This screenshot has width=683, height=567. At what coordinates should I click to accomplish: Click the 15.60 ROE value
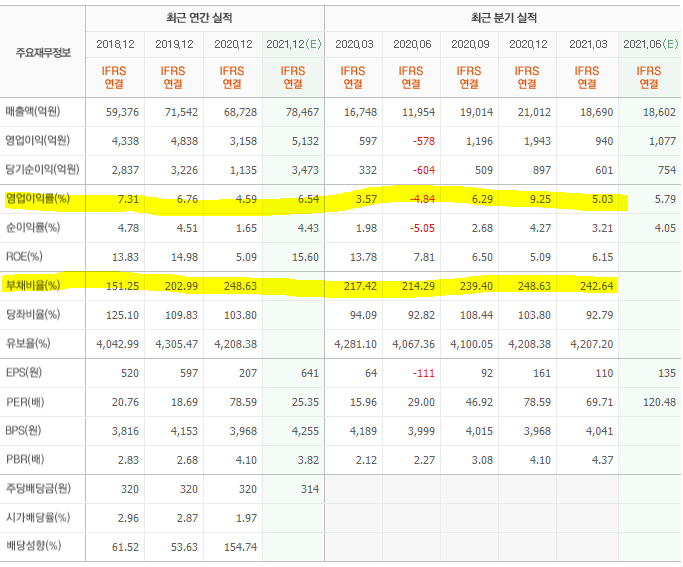click(305, 257)
